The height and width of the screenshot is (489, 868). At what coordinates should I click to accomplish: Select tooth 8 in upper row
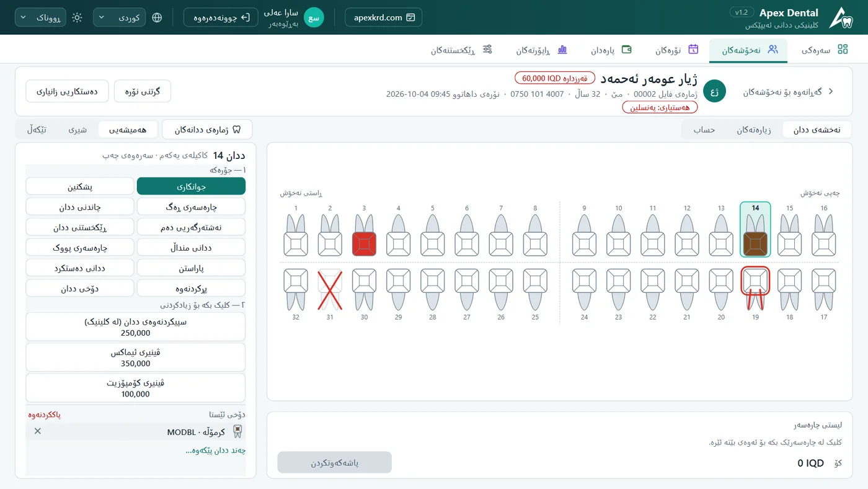coord(535,235)
